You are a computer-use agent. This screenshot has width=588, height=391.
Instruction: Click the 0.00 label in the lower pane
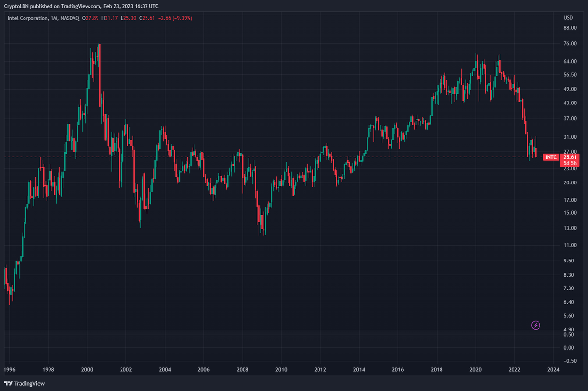coord(568,348)
